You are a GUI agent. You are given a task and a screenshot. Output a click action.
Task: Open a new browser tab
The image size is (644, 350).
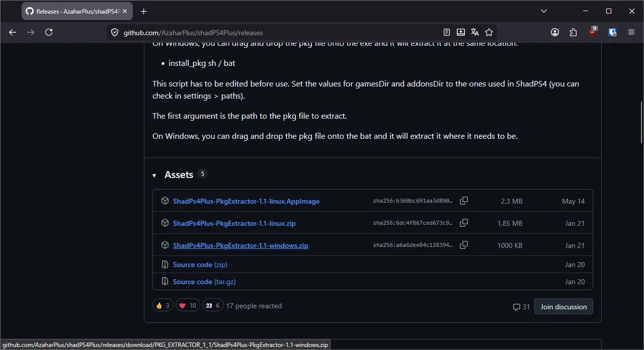coord(144,11)
